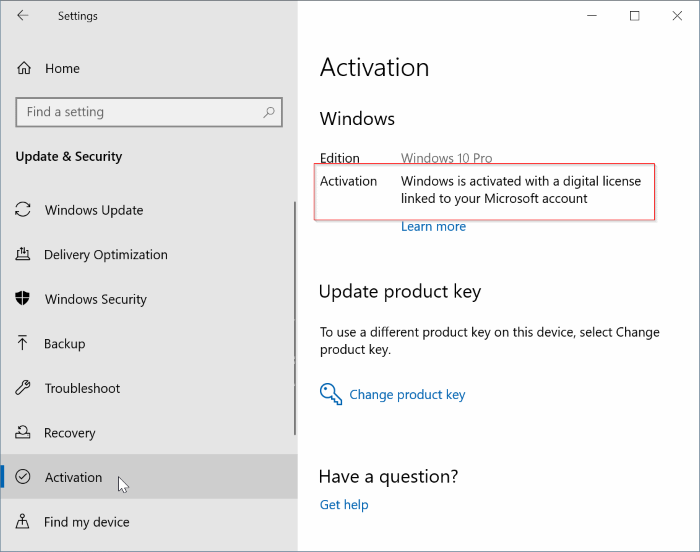The width and height of the screenshot is (700, 552).
Task: Click the Update & Security heading
Action: click(69, 157)
